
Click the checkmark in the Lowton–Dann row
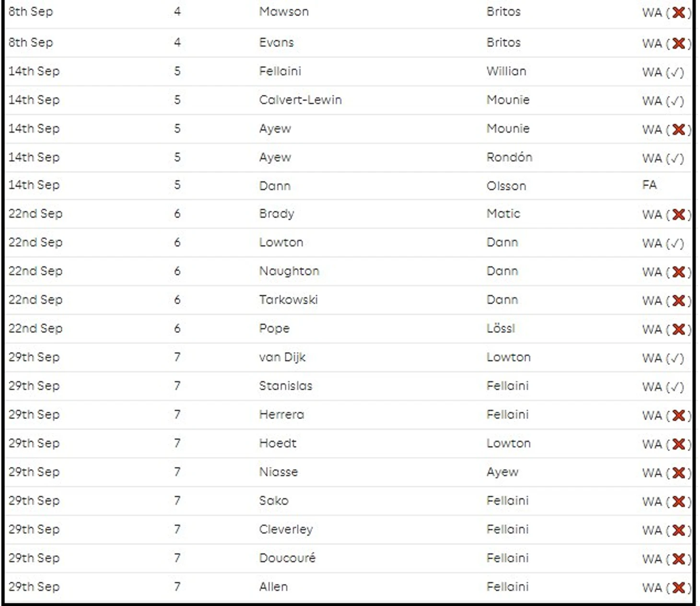[675, 244]
